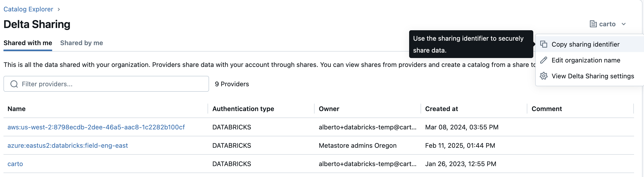
Task: Open View Delta Sharing settings menu entry
Action: [x=593, y=76]
